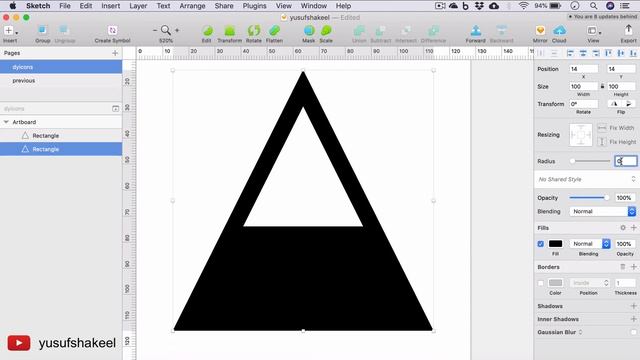Click the Intersect boolean icon
This screenshot has height=360, width=640.
(406, 30)
